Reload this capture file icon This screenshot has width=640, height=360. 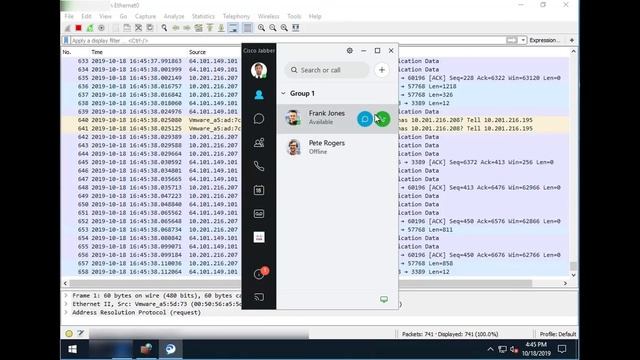150,28
